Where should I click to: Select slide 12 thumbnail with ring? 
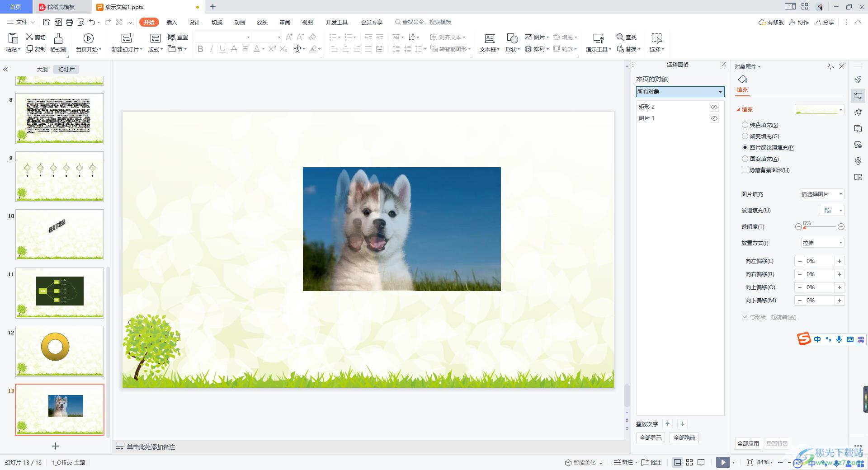[x=60, y=351]
